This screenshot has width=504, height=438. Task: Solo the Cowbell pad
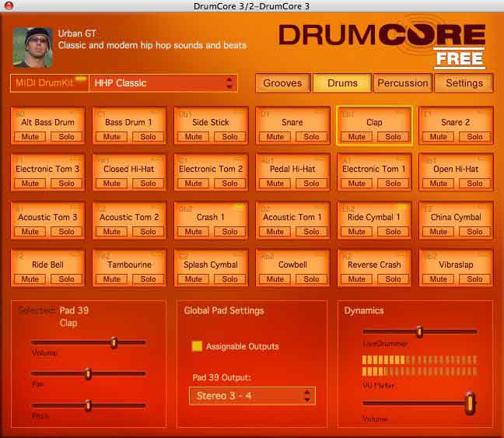(311, 279)
